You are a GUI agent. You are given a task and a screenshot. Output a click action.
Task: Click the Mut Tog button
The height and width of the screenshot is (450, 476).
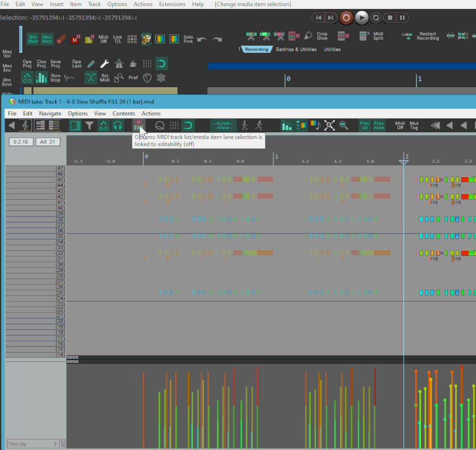[414, 125]
